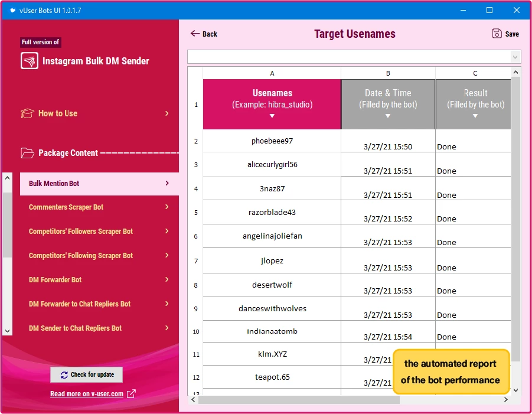532x414 pixels.
Task: Save the target usernames list
Action: [505, 34]
